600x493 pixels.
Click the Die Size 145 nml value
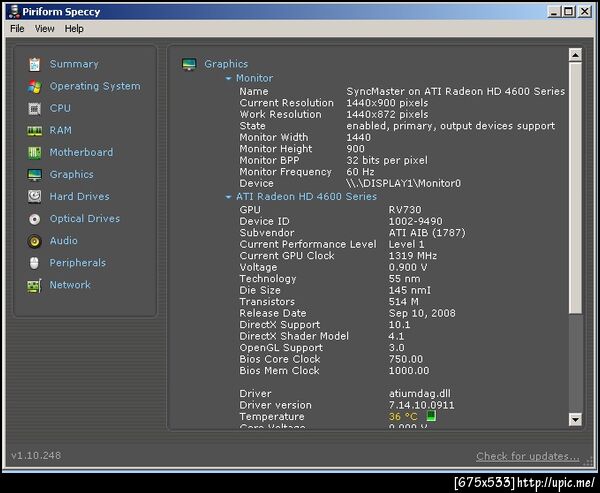410,290
